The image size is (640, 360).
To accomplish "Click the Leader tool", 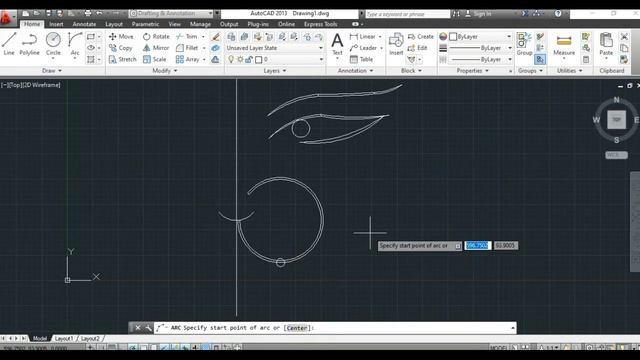I will point(363,48).
